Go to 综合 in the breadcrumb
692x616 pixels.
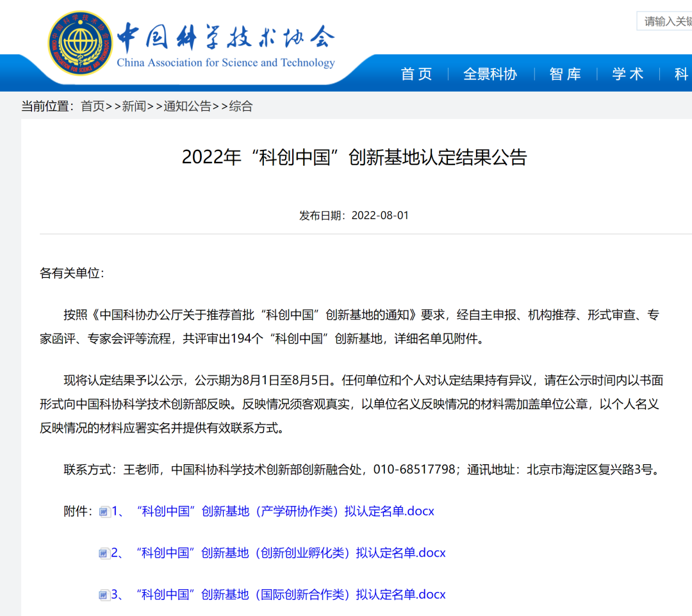pyautogui.click(x=240, y=106)
